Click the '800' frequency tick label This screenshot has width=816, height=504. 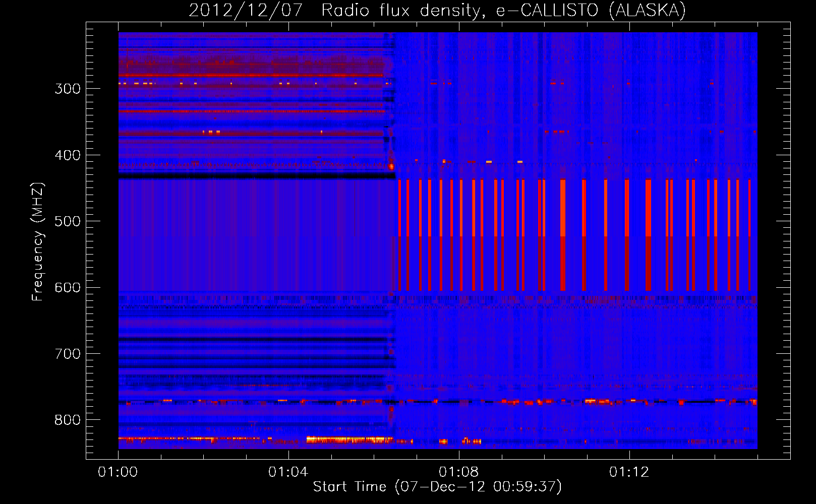[x=68, y=420]
